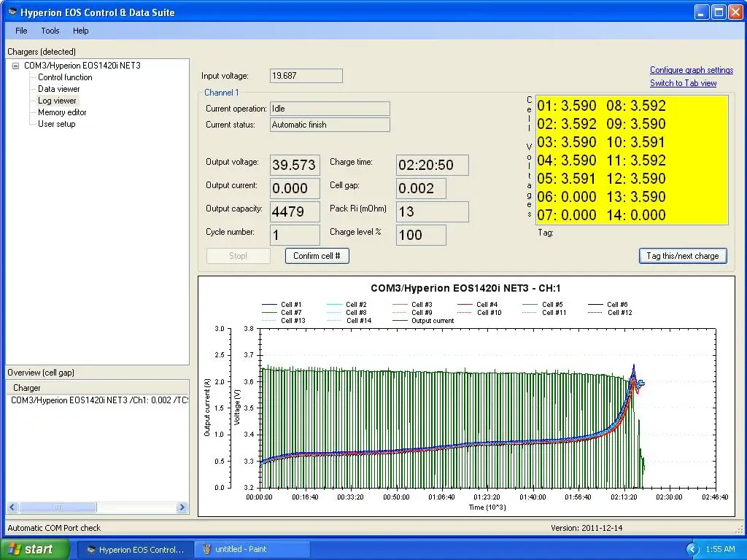The height and width of the screenshot is (560, 747).
Task: Click the Overview list left scroll arrow
Action: (12, 507)
